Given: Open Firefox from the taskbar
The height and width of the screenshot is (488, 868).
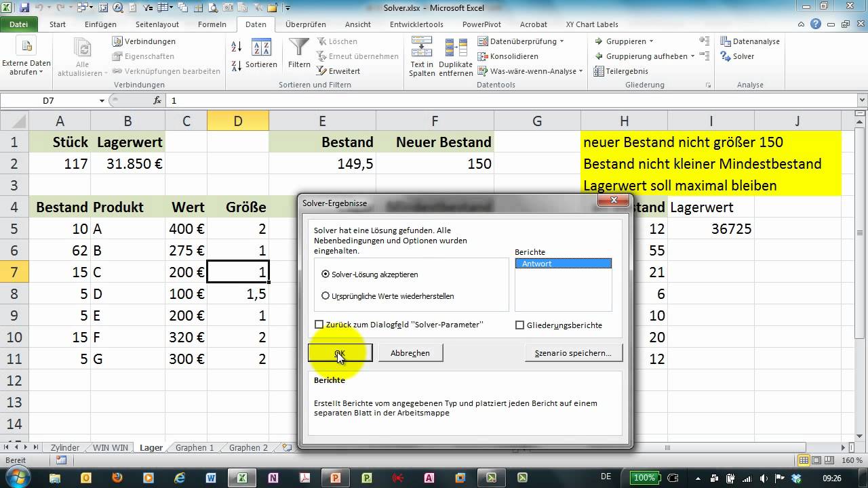Looking at the screenshot, I should (117, 478).
